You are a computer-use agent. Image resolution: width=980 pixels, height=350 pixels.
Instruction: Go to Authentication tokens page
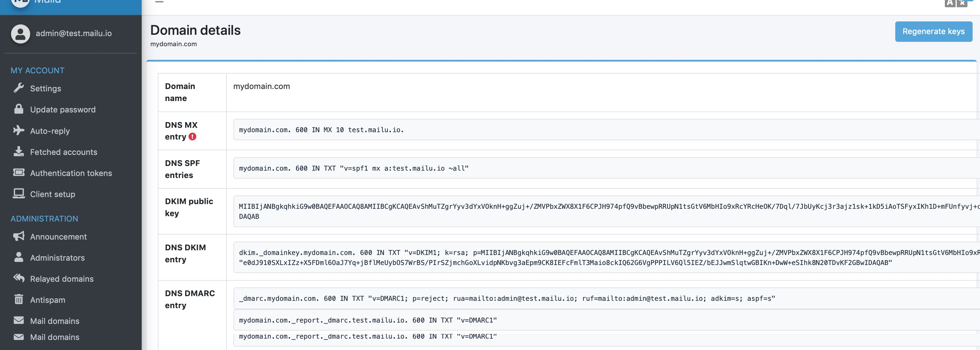click(x=71, y=173)
